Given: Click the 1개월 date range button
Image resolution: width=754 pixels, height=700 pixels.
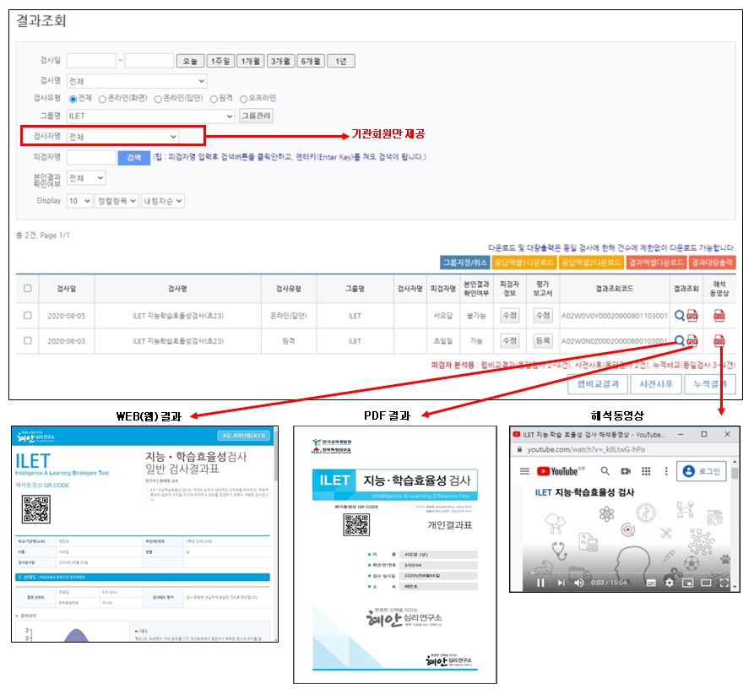Looking at the screenshot, I should coord(250,62).
